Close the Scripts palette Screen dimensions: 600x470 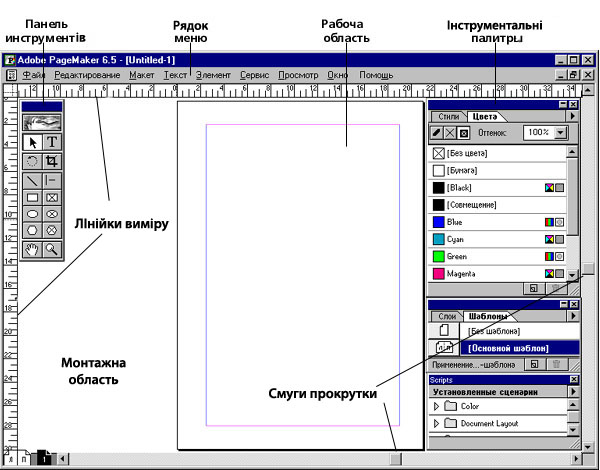[x=574, y=380]
